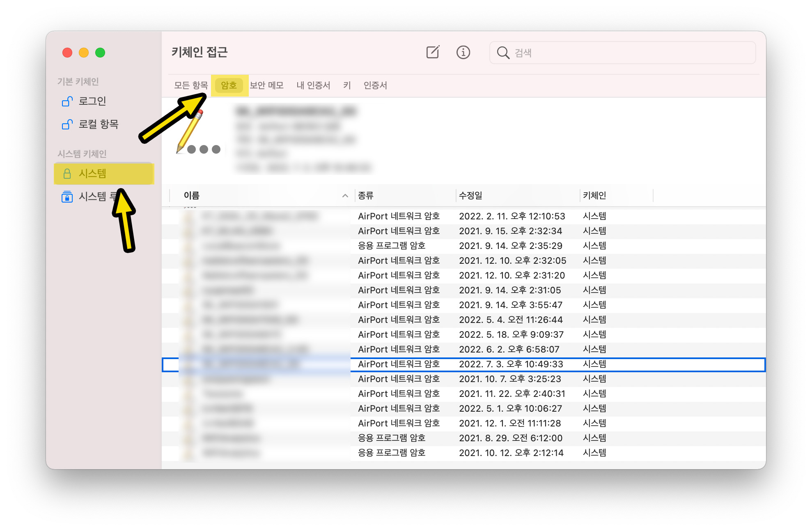
Task: Click the 키 category tab
Action: coord(347,85)
